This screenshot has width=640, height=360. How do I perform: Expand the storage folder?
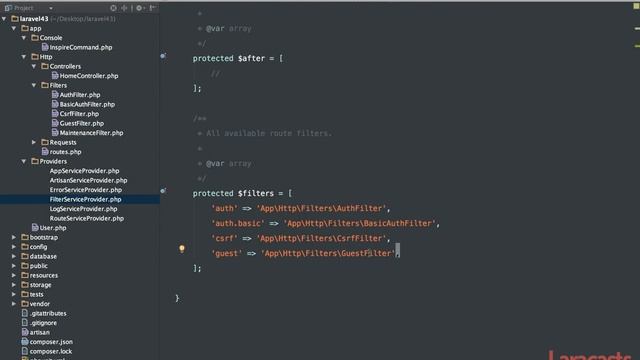click(14, 284)
